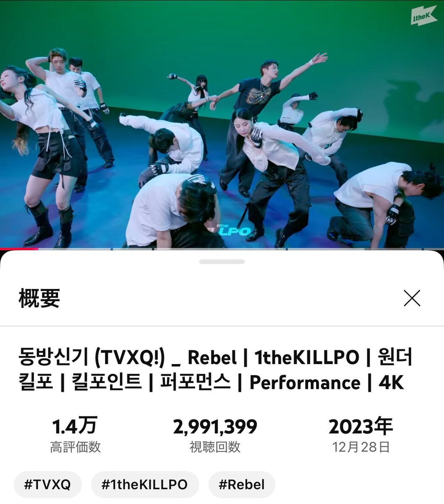Screen dimensions: 444x504
Task: Tap the 1.4万 like count
Action: pyautogui.click(x=75, y=426)
